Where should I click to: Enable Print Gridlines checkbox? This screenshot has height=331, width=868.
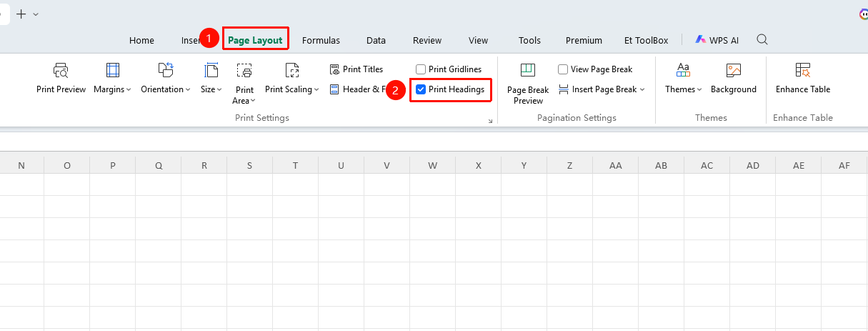(421, 69)
